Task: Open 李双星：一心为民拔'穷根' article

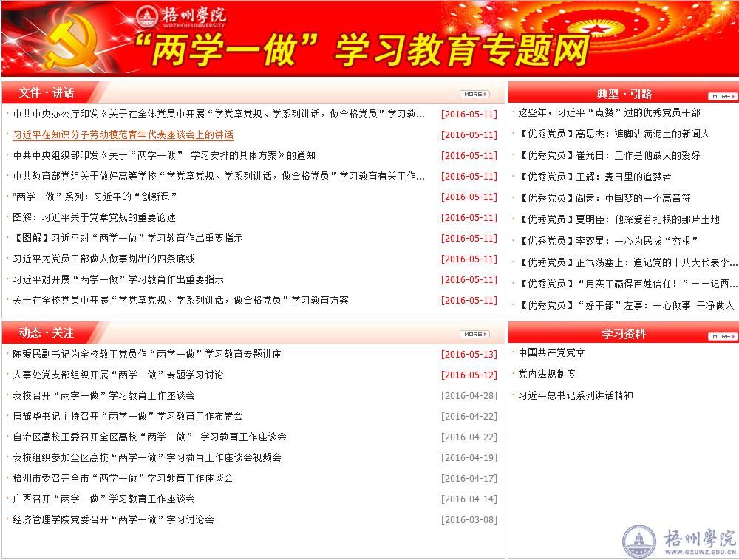Action: pos(608,241)
